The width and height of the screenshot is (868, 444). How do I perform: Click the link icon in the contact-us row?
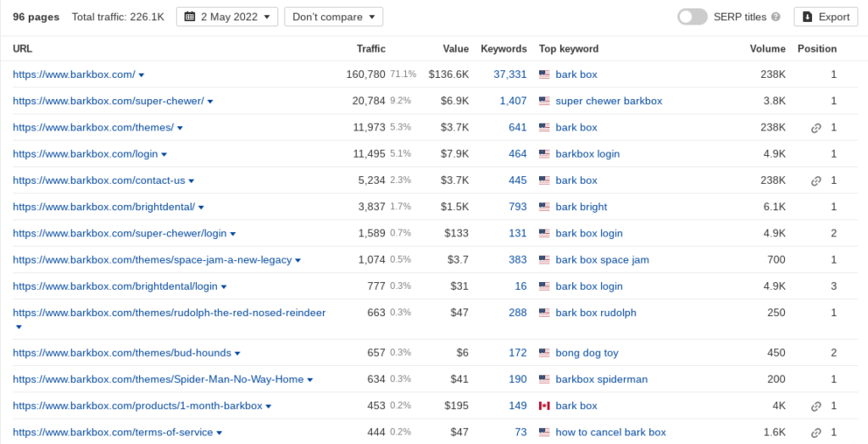pyautogui.click(x=816, y=181)
